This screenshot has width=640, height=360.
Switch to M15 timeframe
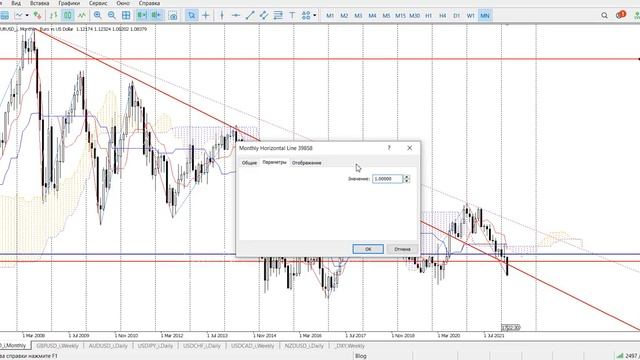400,16
